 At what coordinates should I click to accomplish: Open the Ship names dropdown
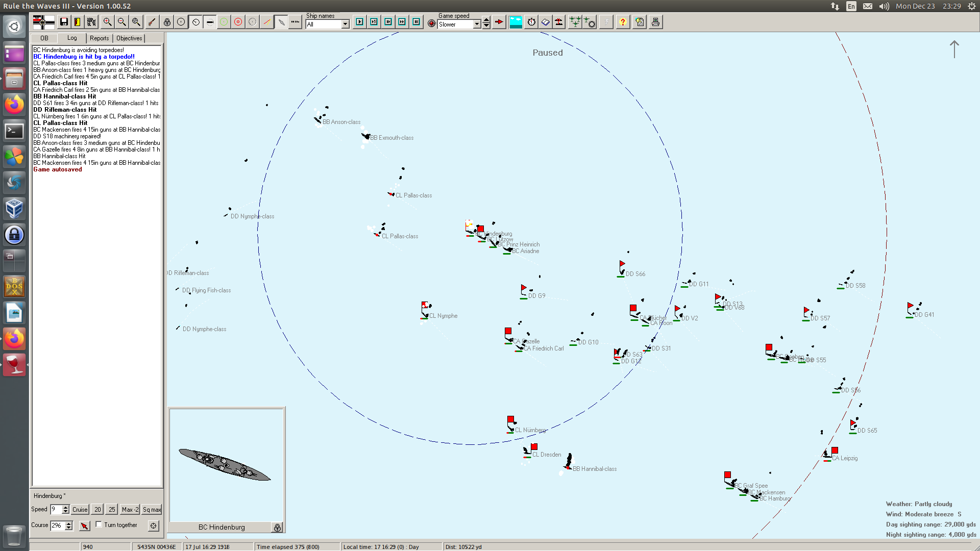345,24
